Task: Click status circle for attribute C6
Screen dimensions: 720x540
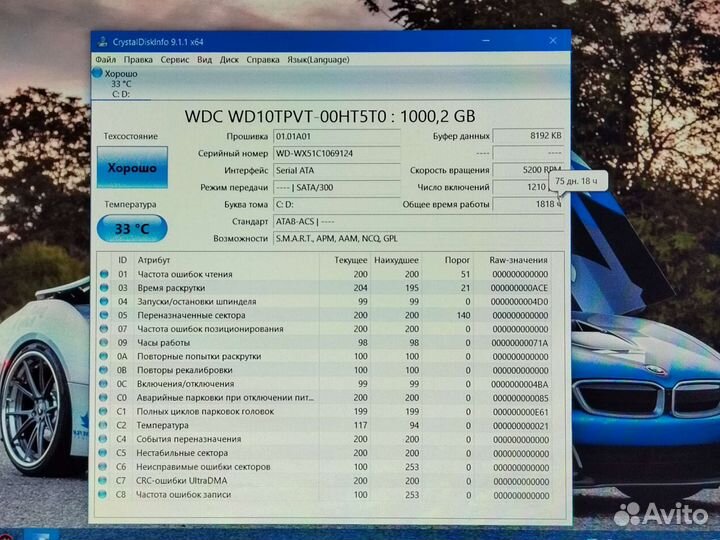Action: point(102,467)
